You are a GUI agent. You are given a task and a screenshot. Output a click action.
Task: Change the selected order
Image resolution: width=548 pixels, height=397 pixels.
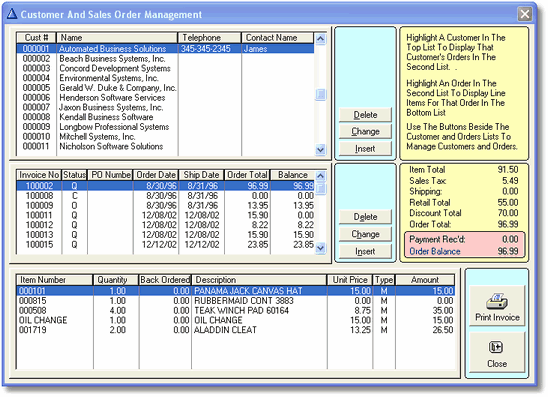pyautogui.click(x=365, y=234)
